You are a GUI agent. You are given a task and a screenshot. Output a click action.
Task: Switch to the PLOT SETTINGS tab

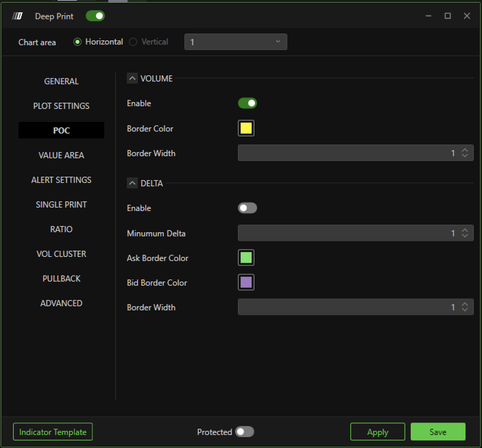61,106
